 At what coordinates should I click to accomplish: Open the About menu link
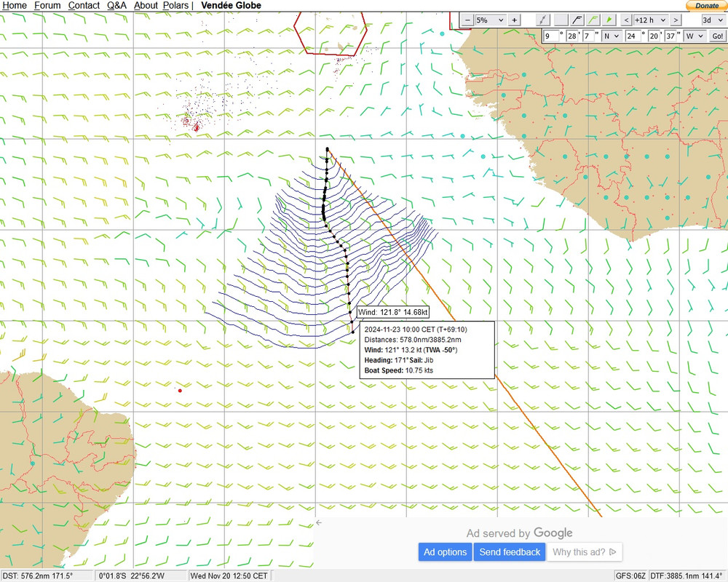(146, 6)
